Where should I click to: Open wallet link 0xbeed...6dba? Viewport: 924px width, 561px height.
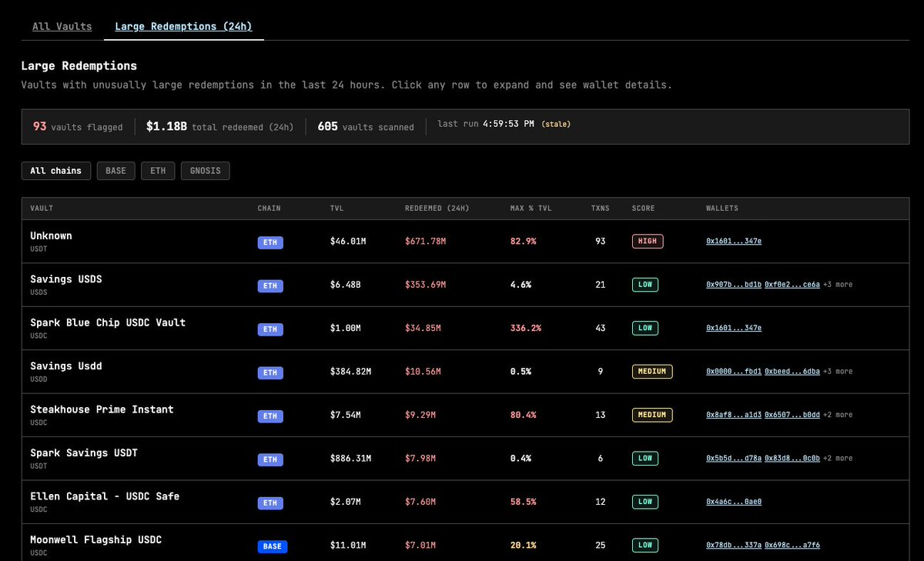click(792, 372)
